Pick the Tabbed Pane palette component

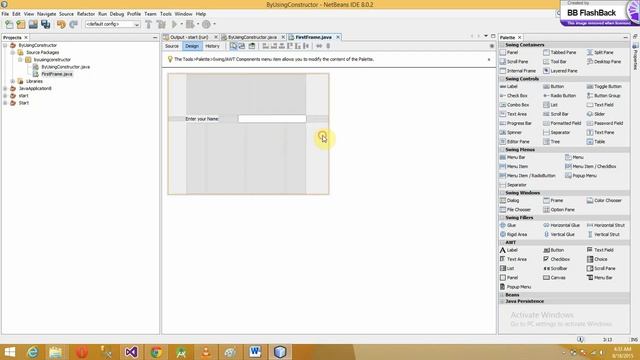point(560,53)
